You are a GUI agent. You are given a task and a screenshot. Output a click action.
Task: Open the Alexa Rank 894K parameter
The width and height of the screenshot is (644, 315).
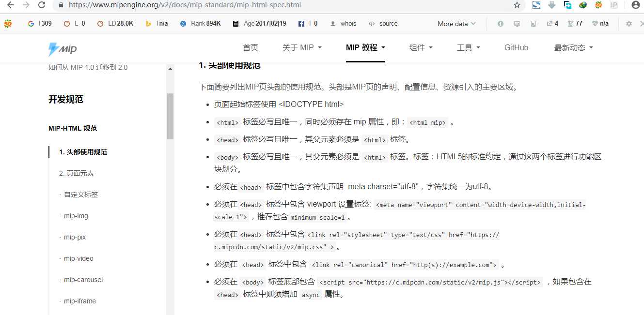point(201,23)
